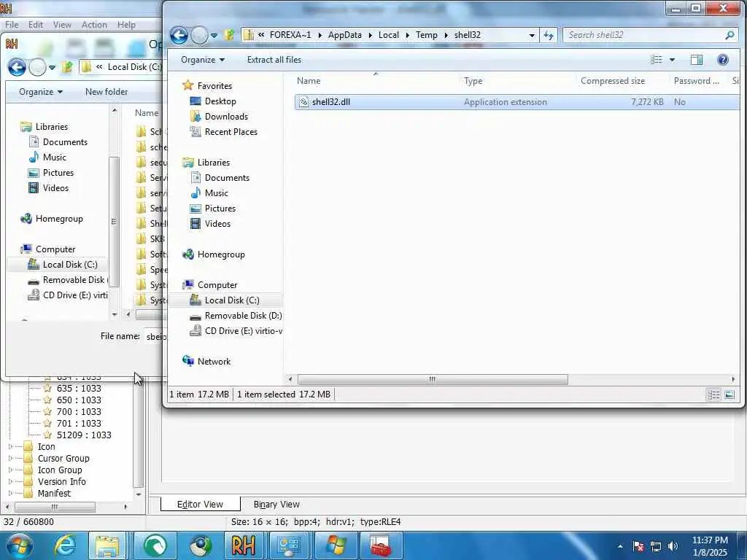The width and height of the screenshot is (747, 560).
Task: Open the Action Center flag icon
Action: point(638,546)
